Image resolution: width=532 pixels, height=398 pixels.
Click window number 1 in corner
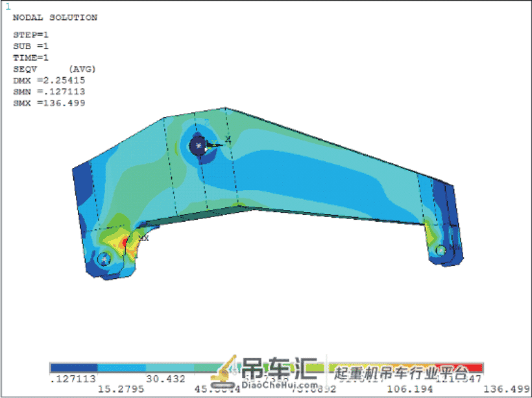click(x=8, y=6)
